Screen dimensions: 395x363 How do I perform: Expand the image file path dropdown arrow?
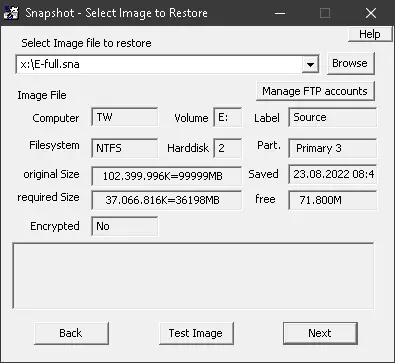[x=310, y=64]
